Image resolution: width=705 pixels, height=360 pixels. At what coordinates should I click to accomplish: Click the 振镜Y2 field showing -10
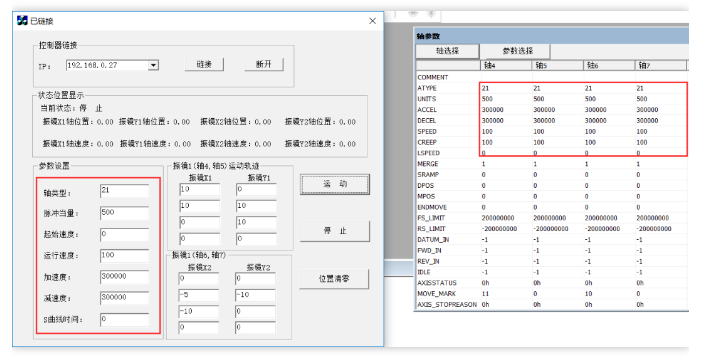click(x=255, y=295)
